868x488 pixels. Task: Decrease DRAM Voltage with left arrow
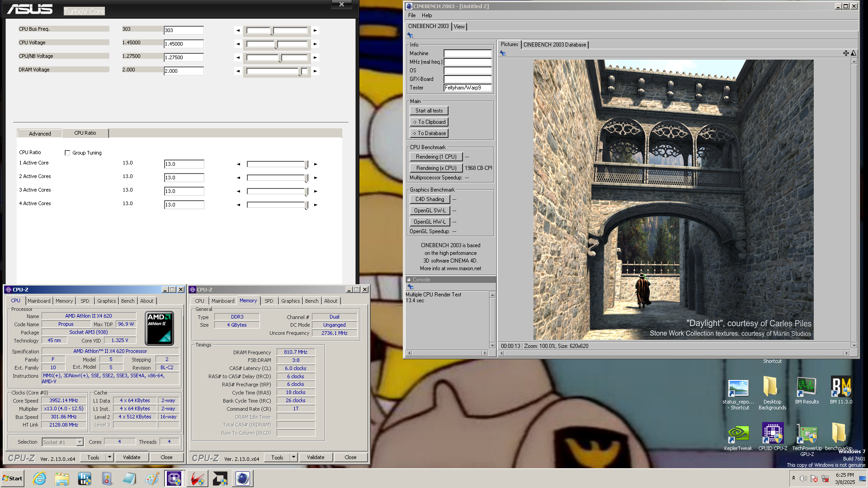pos(238,71)
